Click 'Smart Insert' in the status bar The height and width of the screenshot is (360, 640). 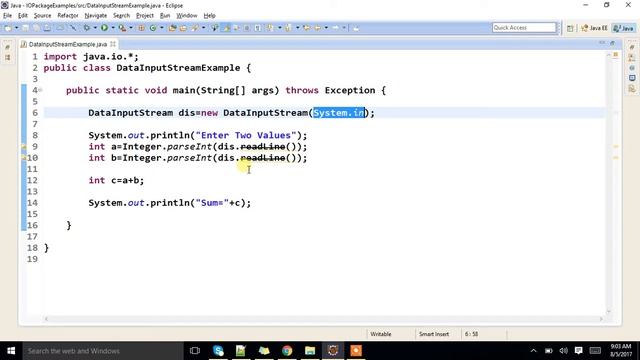(x=433, y=334)
